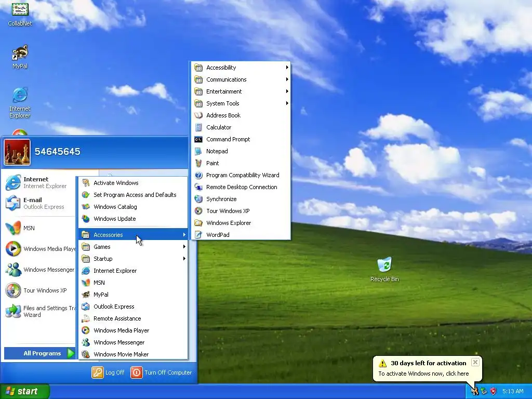
Task: Click the activation keys tray icon
Action: 474,391
